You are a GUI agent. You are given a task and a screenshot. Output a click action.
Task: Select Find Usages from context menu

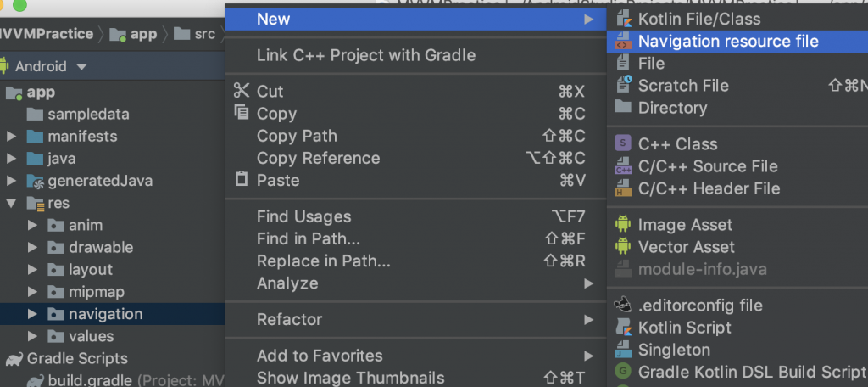(x=303, y=216)
